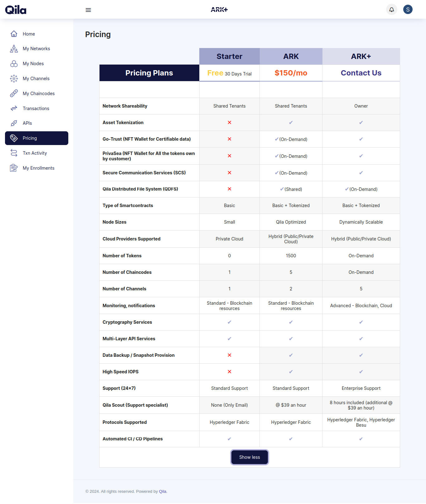Click ARK (Shared) cell for QDFS
426x504 pixels.
[x=291, y=189]
